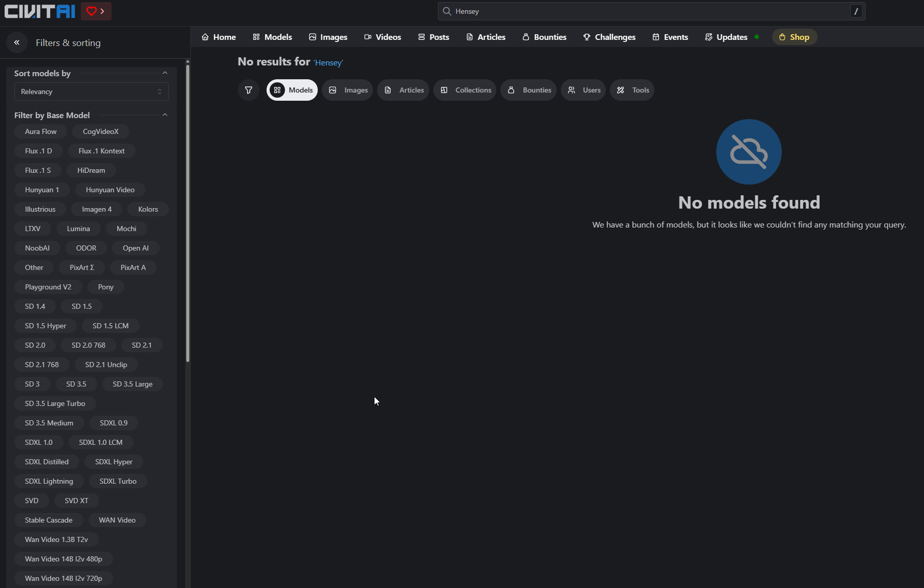Screen dimensions: 924x588
Task: Open Posts in top navigation
Action: click(433, 37)
